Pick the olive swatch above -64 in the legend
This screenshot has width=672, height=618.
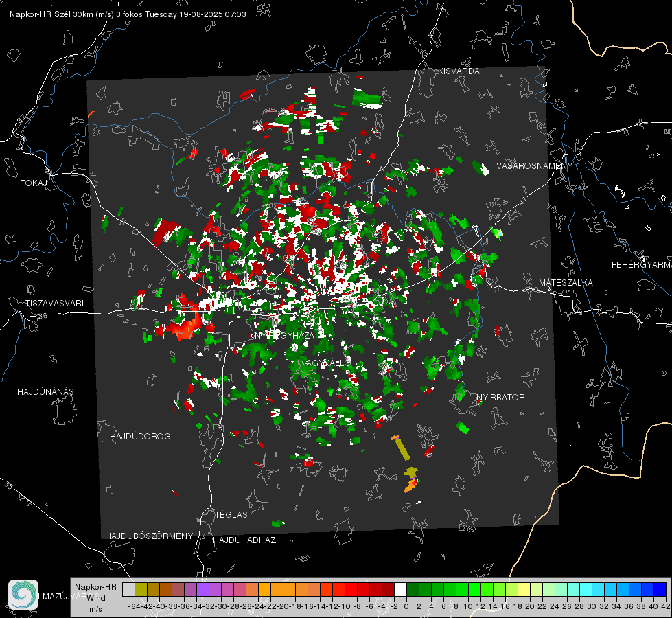tap(141, 589)
